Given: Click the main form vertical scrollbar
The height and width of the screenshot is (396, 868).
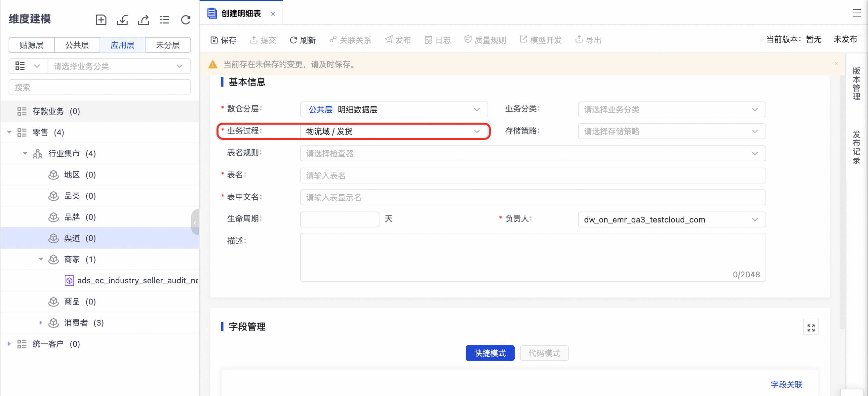Looking at the screenshot, I should 842,202.
